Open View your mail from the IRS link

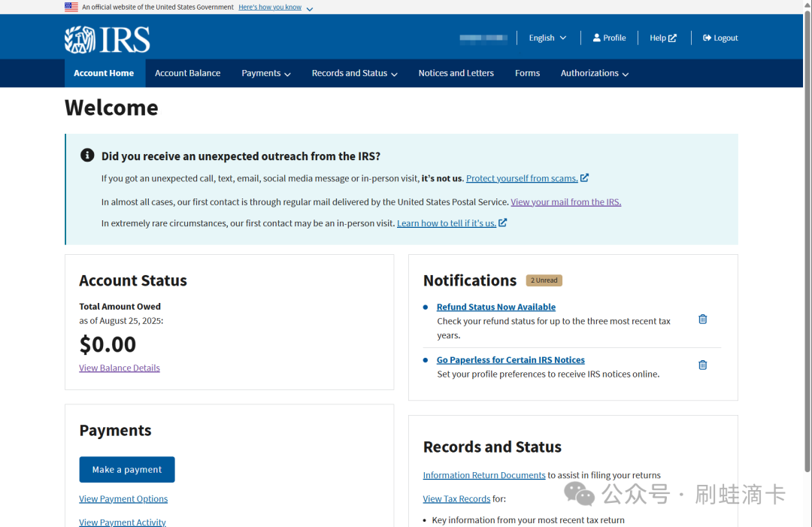[566, 202]
